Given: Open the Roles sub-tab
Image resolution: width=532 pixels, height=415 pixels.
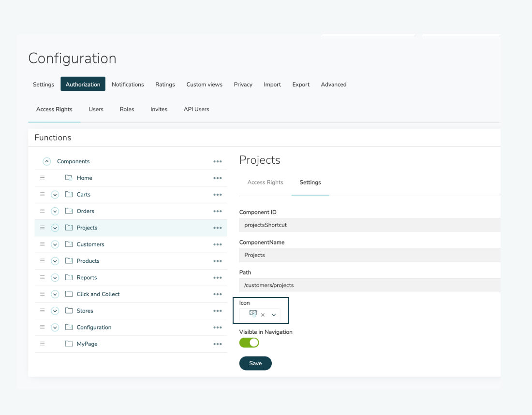Looking at the screenshot, I should point(127,109).
